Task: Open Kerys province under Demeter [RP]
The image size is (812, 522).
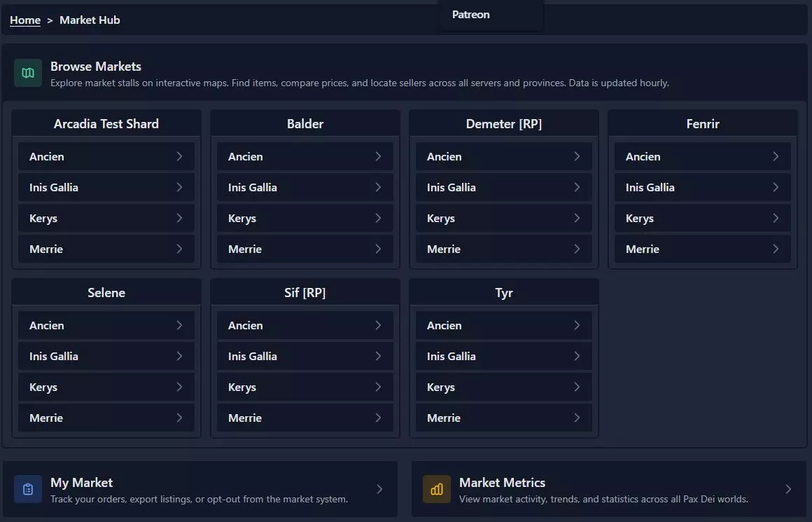Action: pos(441,218)
